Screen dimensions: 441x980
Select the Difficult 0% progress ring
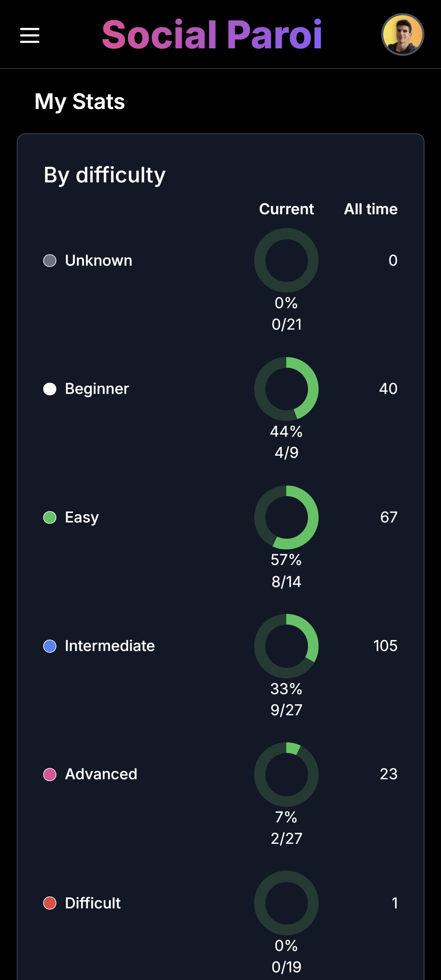click(x=286, y=903)
